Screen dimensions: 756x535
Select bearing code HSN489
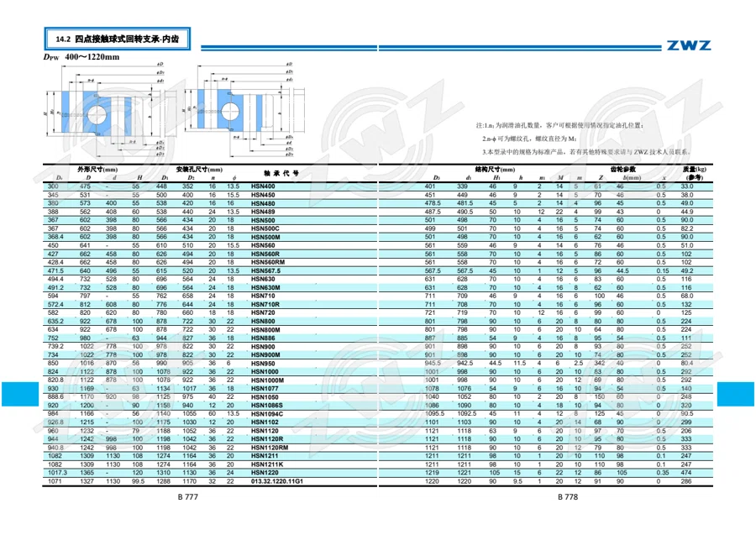263,212
